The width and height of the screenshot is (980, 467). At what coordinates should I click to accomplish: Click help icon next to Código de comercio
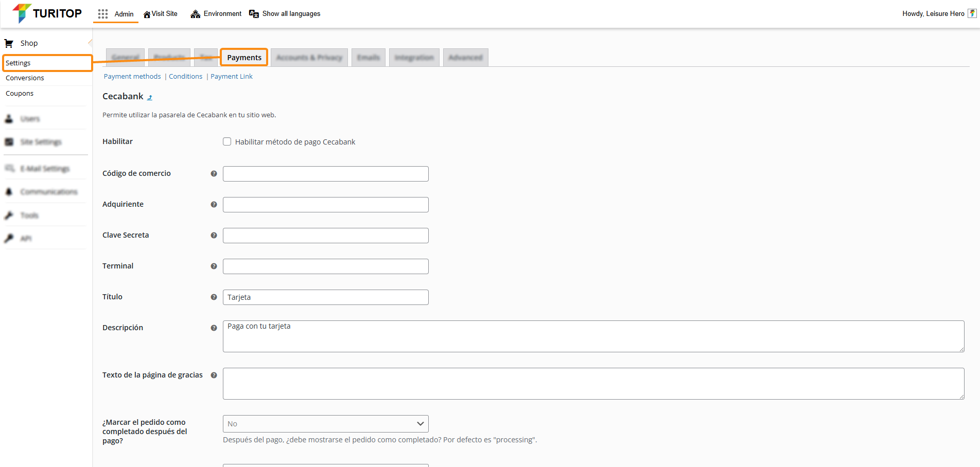214,174
